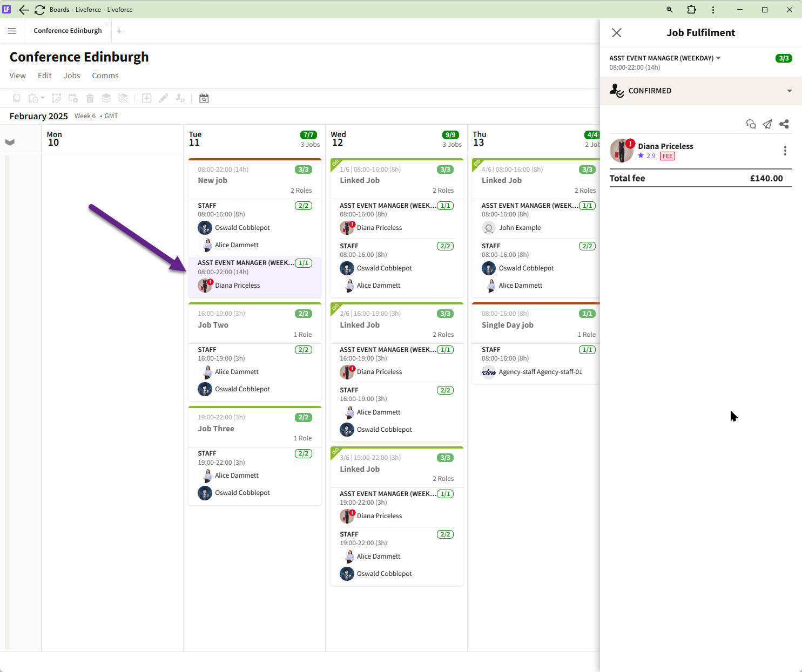Open the paste options dropdown arrow
Screen dimensions: 802x672
[x=43, y=98]
